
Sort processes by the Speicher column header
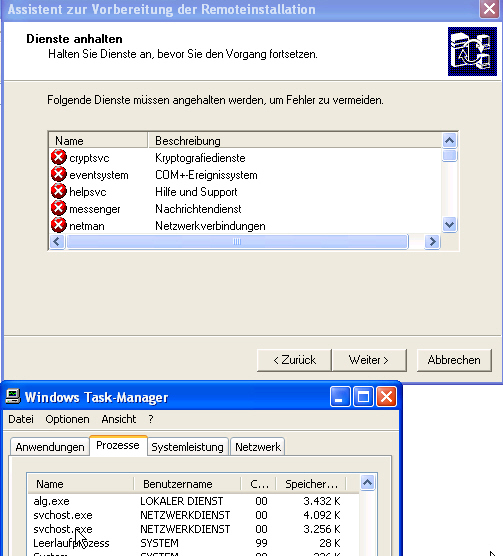click(x=311, y=484)
